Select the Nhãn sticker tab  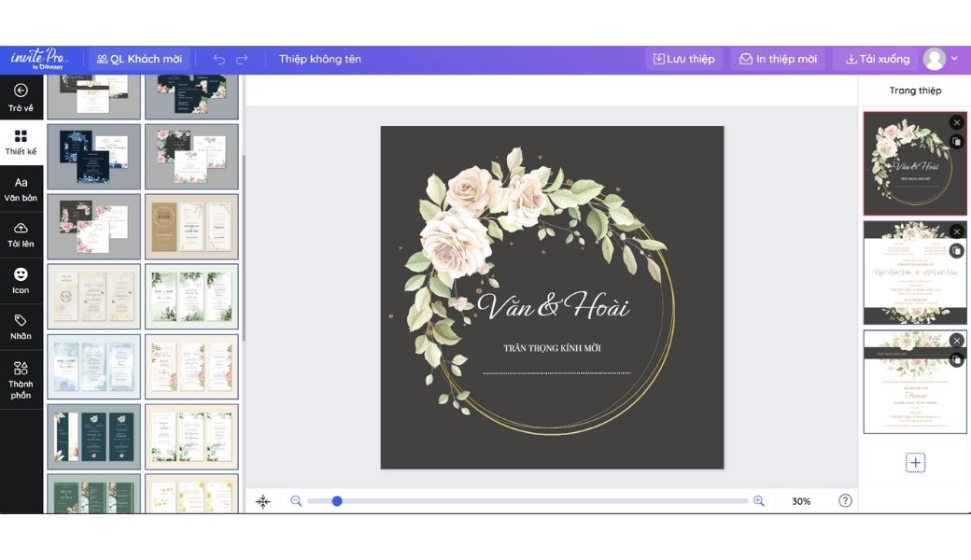click(x=21, y=327)
